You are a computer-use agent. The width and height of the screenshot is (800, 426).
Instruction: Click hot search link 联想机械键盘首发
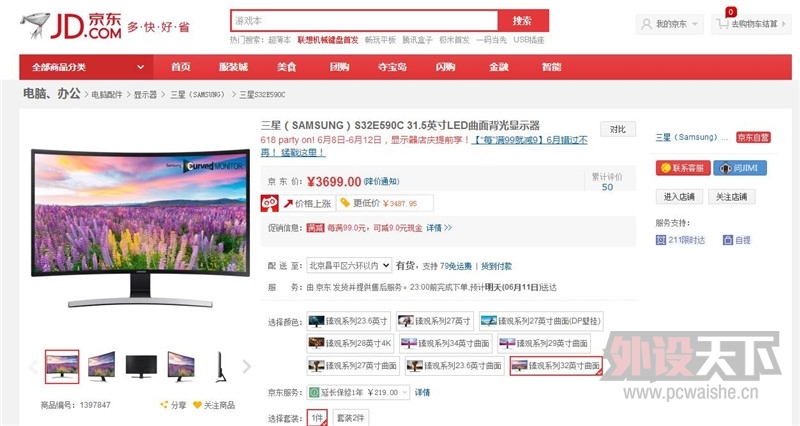pyautogui.click(x=328, y=40)
